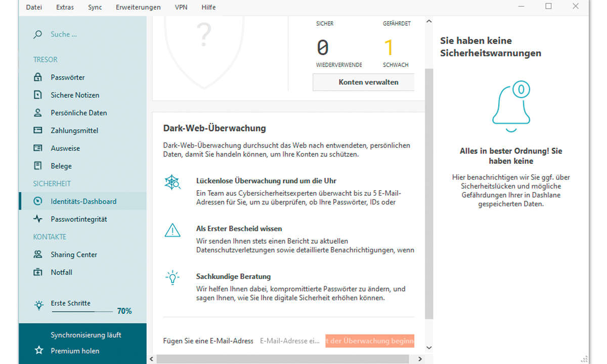
Task: Click the notification bell icon
Action: 511,107
